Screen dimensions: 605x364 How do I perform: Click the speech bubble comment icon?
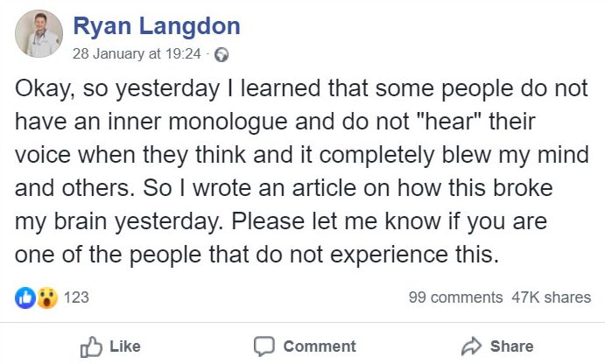click(x=264, y=346)
